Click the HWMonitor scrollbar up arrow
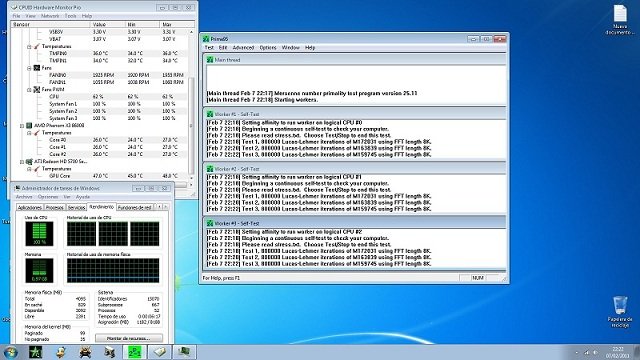Image resolution: width=640 pixels, height=360 pixels. pyautogui.click(x=191, y=32)
